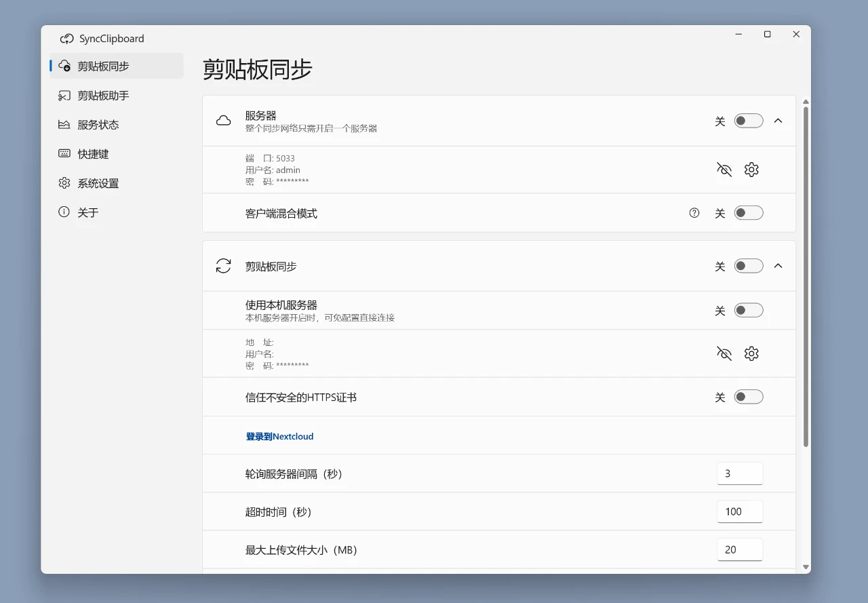Click the 整个同步网络只需开启一个服务器 description
Viewport: 868px width, 603px height.
pyautogui.click(x=311, y=128)
